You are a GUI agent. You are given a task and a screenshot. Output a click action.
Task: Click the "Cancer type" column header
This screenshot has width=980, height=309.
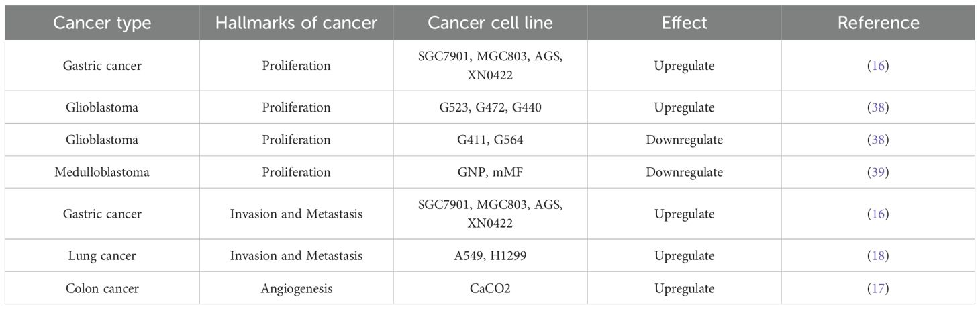102,23
